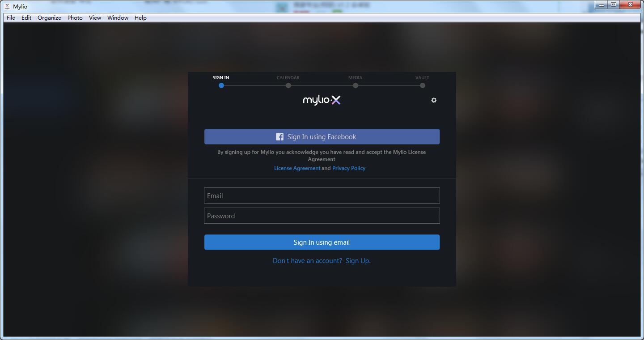Image resolution: width=644 pixels, height=340 pixels.
Task: Open the Help menu
Action: (x=140, y=18)
